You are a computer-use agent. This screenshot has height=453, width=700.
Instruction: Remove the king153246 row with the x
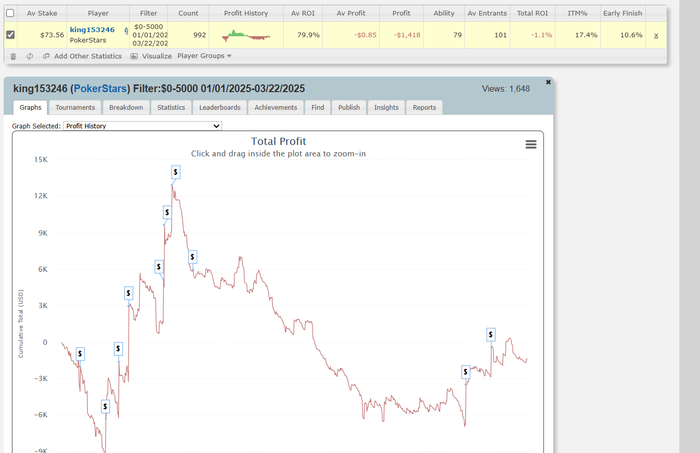pos(656,35)
